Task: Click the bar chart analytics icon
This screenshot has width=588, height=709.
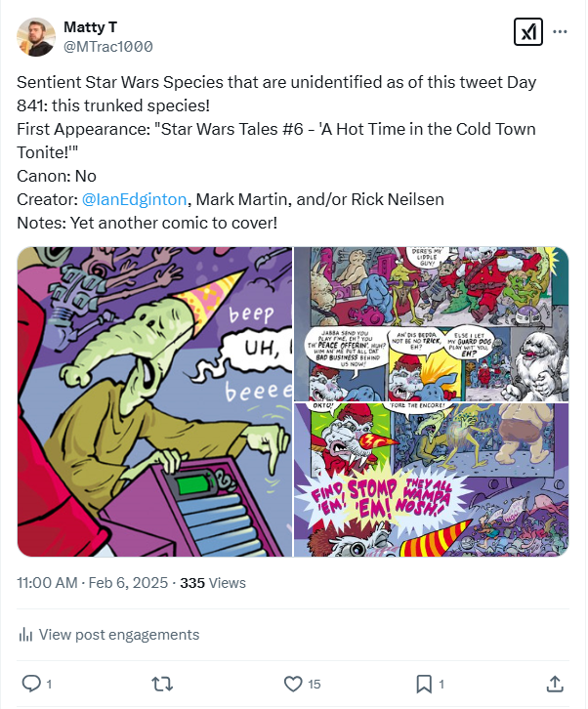Action: click(x=26, y=635)
